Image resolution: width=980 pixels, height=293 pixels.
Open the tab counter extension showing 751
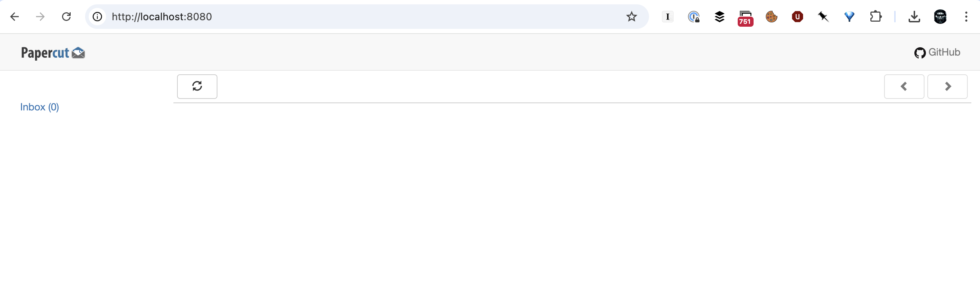(x=745, y=17)
